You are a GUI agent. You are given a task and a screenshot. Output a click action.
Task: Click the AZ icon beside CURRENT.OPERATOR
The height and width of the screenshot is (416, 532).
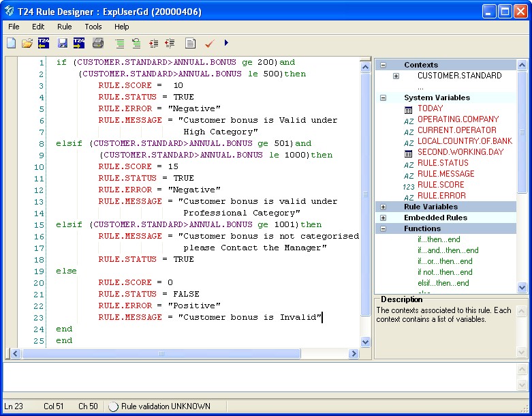pyautogui.click(x=409, y=132)
